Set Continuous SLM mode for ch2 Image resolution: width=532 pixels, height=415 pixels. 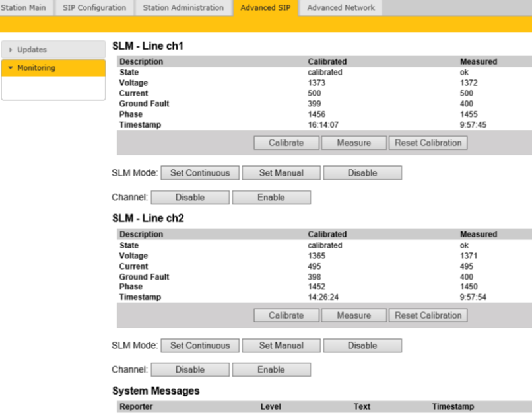(x=200, y=346)
